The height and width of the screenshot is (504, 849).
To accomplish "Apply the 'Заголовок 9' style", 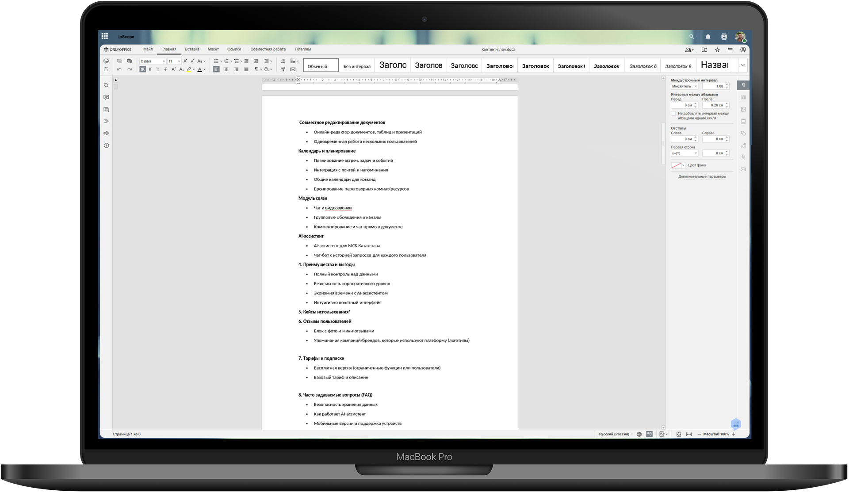I will [x=678, y=65].
